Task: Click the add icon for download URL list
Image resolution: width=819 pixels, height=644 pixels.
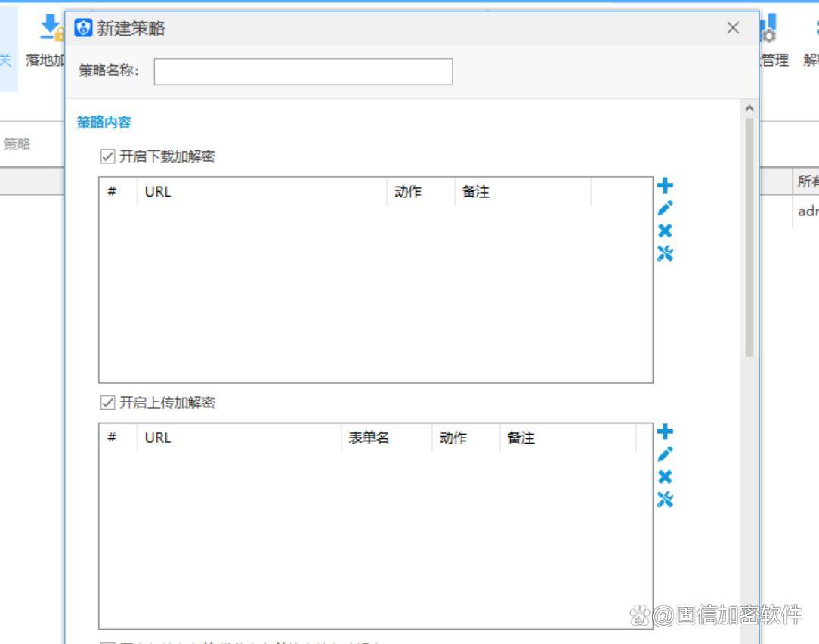Action: pos(665,186)
